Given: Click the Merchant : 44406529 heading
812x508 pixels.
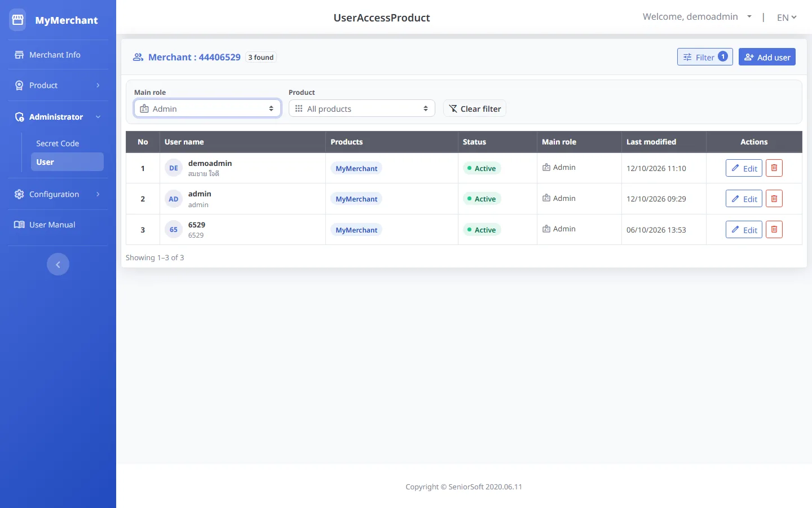Looking at the screenshot, I should [x=195, y=57].
